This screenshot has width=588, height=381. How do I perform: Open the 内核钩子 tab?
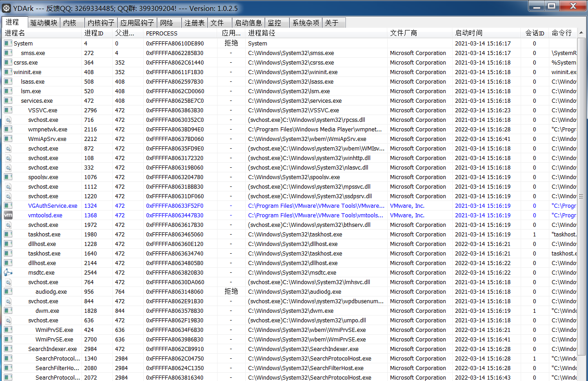tap(101, 23)
